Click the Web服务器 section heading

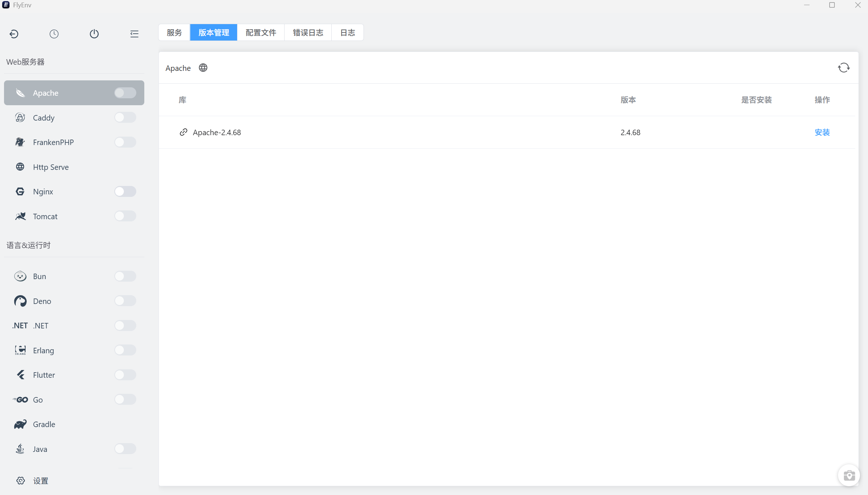pos(25,62)
